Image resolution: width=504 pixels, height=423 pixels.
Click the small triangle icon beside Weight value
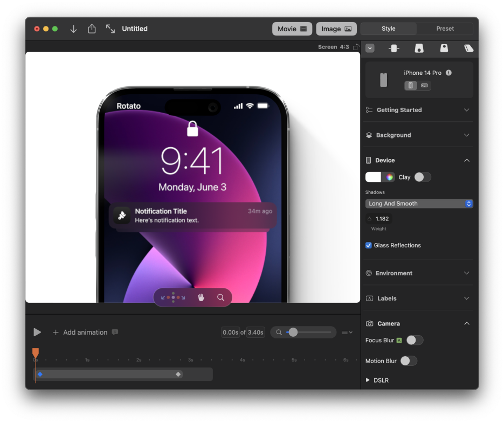point(369,219)
